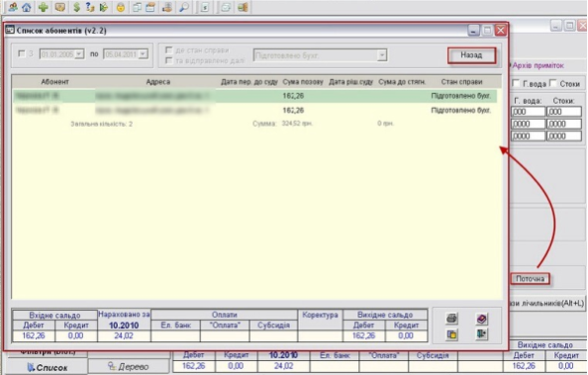Open the end date 05.04.2011 dropdown
The width and height of the screenshot is (588, 375).
click(143, 54)
